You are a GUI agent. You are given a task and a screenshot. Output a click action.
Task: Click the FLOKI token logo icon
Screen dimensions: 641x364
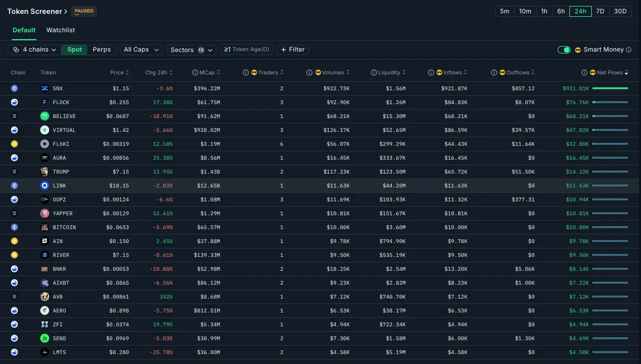tap(45, 144)
